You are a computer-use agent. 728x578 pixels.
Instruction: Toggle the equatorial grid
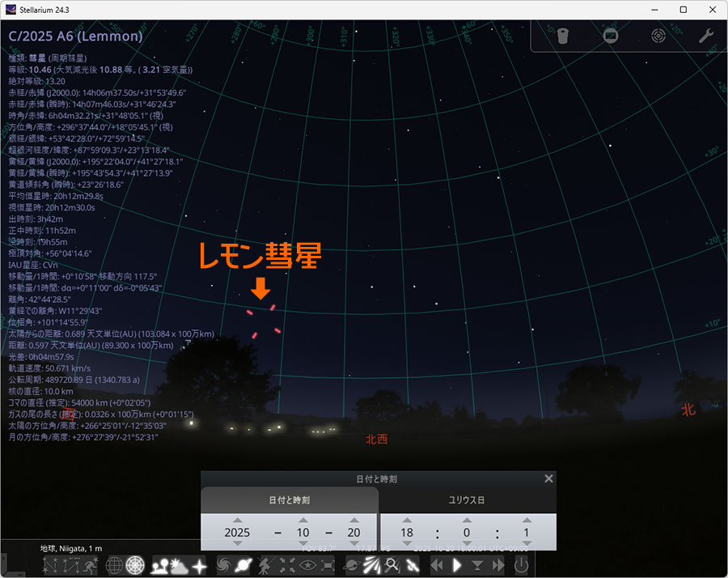pos(115,565)
